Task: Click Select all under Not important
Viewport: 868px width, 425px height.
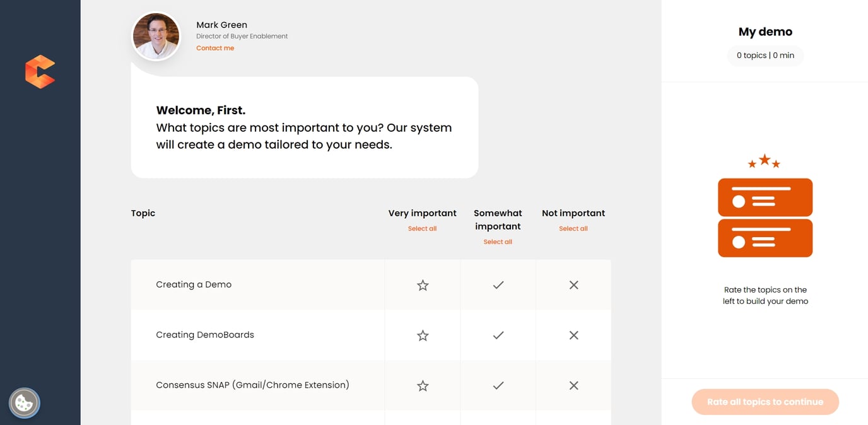Action: [x=573, y=228]
